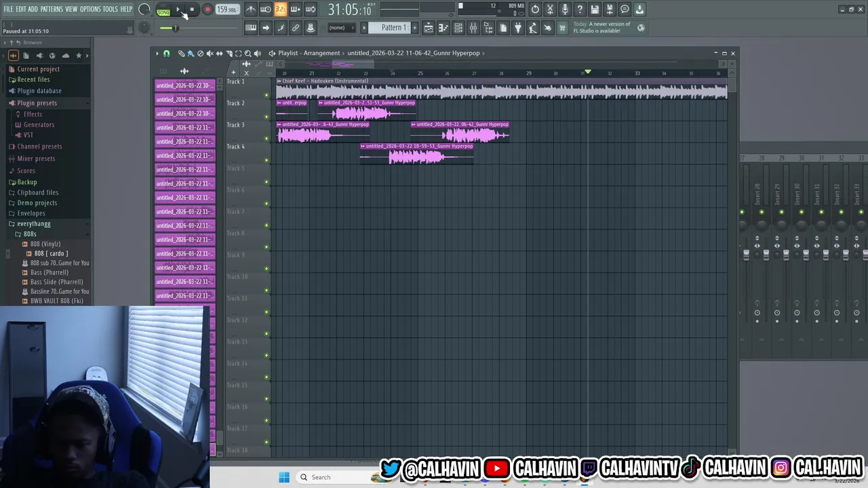Open the Plugin picker plug icon

(x=518, y=28)
